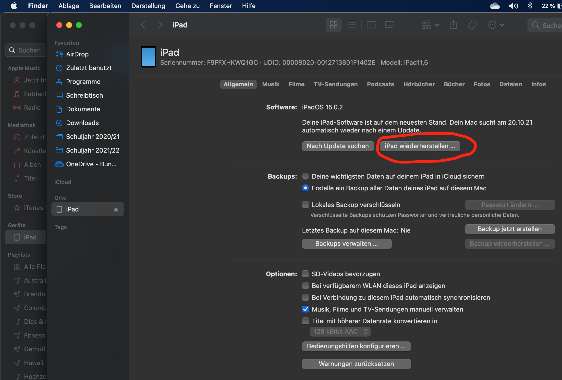
Task: Open the Bearbeiten menu
Action: (105, 6)
